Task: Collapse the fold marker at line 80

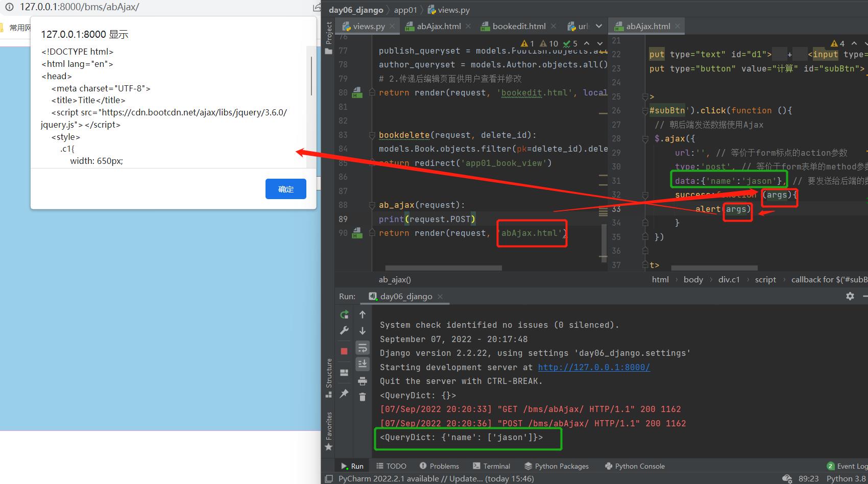Action: click(x=372, y=93)
